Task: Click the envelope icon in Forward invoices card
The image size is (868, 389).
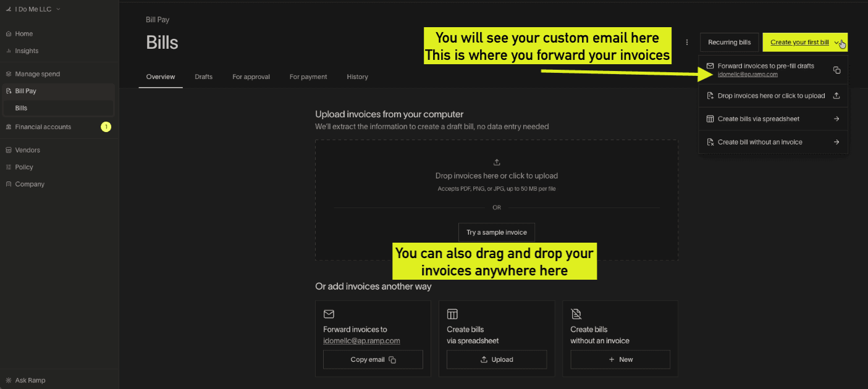Action: [329, 314]
